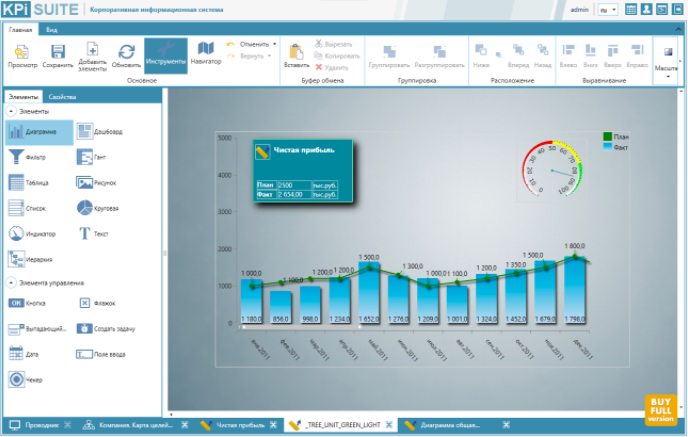Select the Фильтр funnel element

(27, 157)
